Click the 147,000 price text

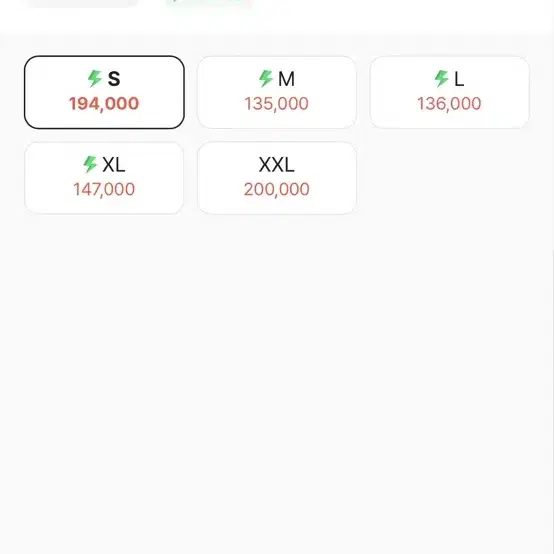click(x=104, y=189)
